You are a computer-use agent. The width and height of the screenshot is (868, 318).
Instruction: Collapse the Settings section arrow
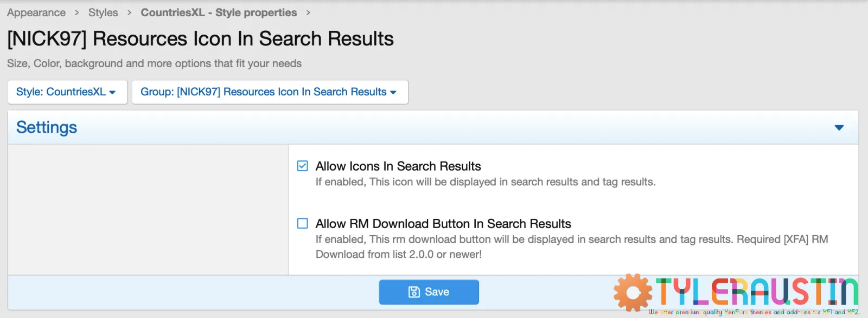[839, 128]
